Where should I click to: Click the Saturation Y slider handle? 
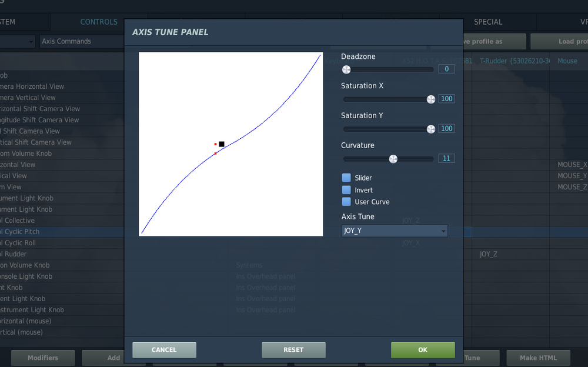tap(431, 129)
